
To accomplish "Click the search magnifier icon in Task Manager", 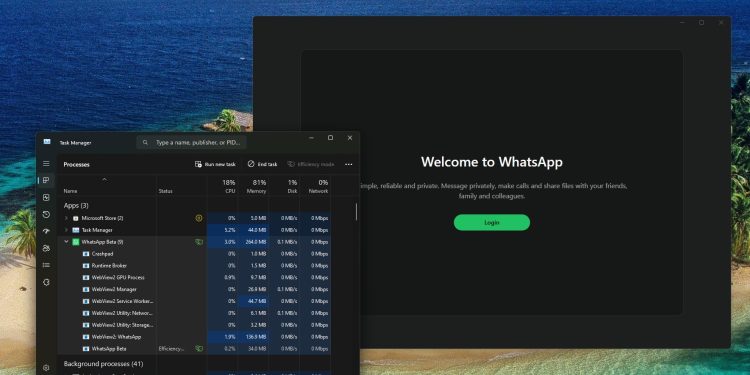I will click(145, 143).
